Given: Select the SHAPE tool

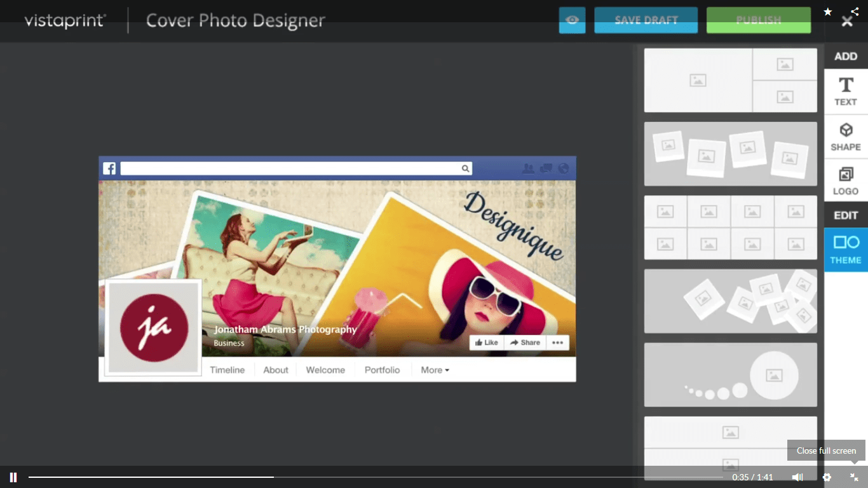Looking at the screenshot, I should (846, 137).
